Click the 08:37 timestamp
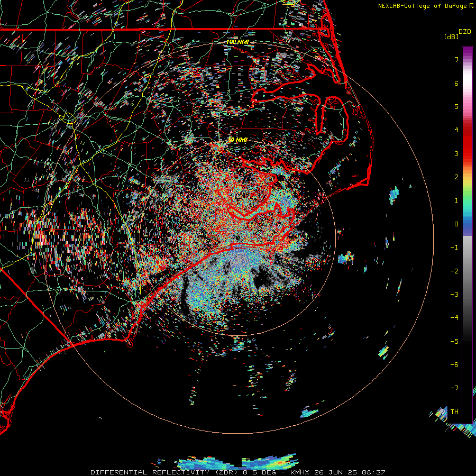Viewport: 476px width, 476px height. tap(374, 472)
